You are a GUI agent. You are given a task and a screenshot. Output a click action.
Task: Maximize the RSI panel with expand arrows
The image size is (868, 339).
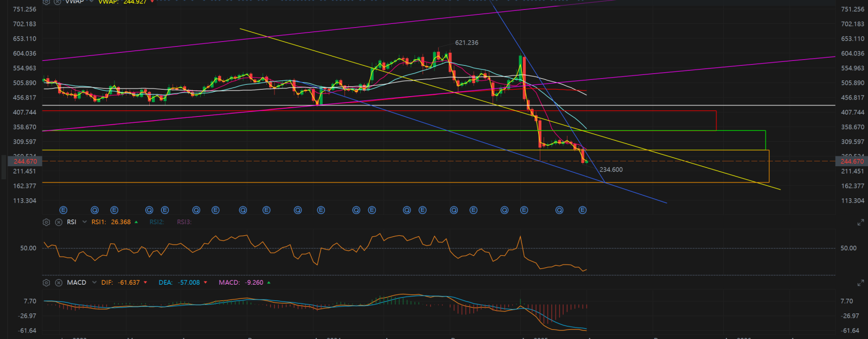(860, 223)
